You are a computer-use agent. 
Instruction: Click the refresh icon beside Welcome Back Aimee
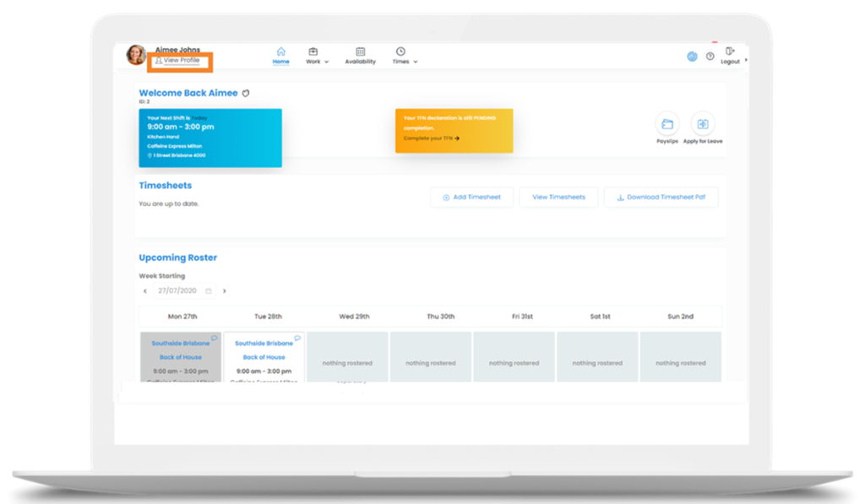(246, 93)
